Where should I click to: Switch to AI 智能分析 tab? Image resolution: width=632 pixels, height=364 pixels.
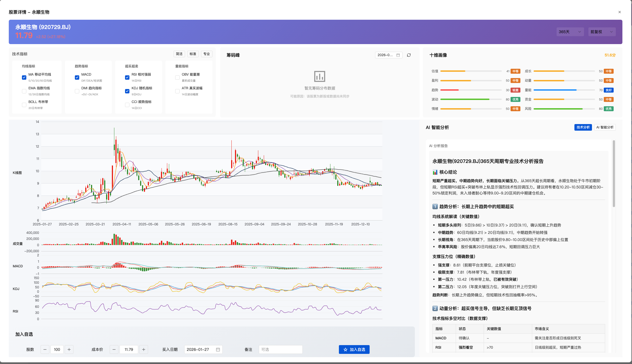point(605,127)
